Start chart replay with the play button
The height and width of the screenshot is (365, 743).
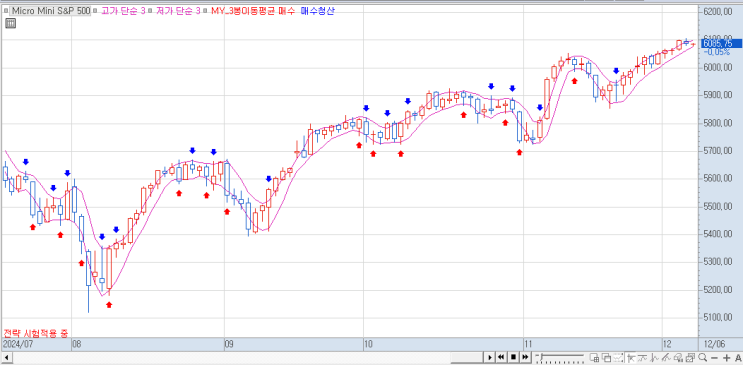click(490, 357)
